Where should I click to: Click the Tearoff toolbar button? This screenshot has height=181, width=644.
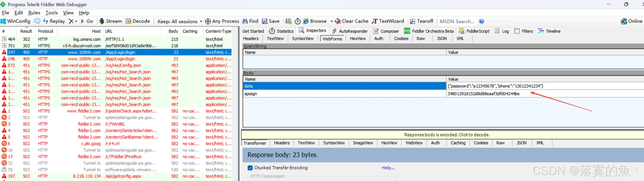pos(422,21)
